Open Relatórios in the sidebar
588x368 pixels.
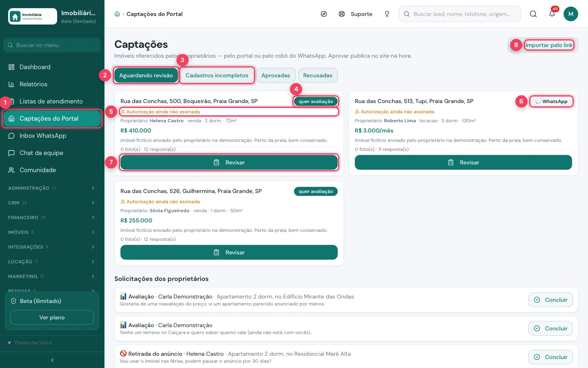pyautogui.click(x=52, y=84)
